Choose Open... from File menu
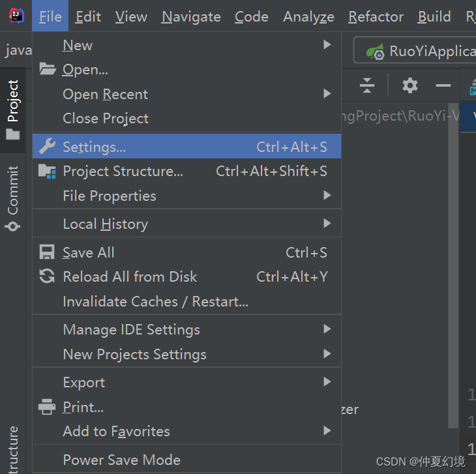476x474 pixels. tap(186, 70)
